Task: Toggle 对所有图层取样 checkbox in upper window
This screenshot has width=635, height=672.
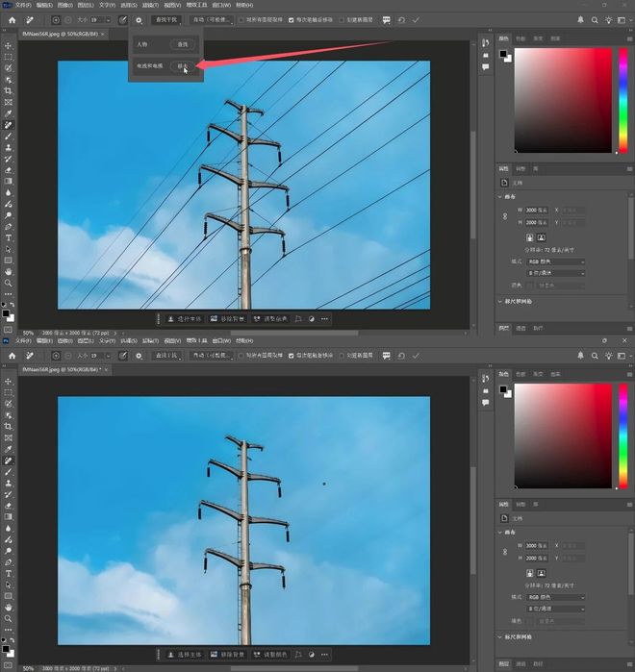Action: pos(241,20)
